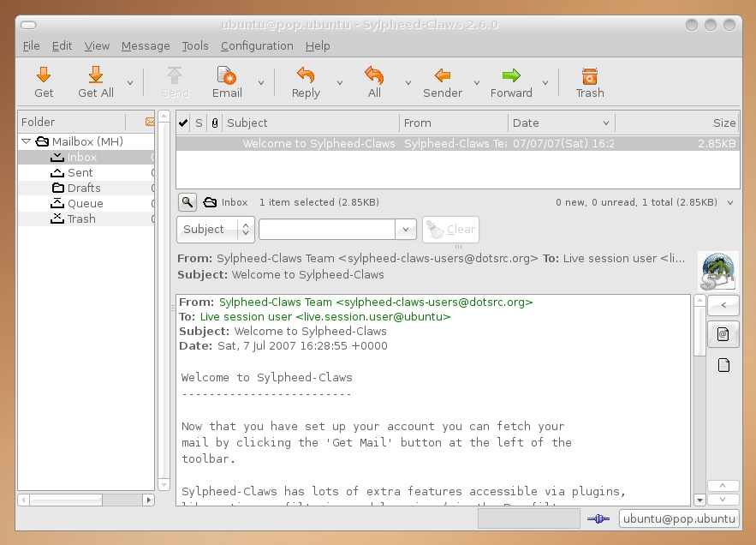Click folder pane horizontal scrollbar right arrow
The height and width of the screenshot is (545, 756).
coord(148,500)
